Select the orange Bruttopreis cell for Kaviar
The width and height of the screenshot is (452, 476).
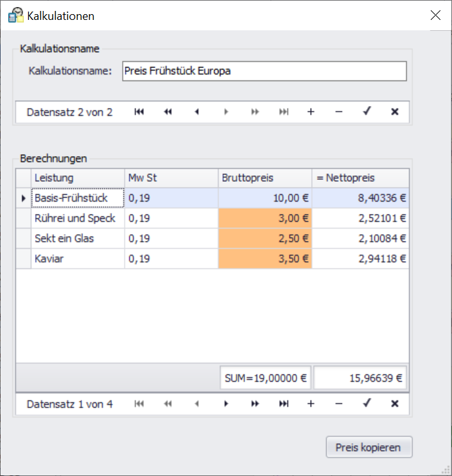click(x=265, y=259)
